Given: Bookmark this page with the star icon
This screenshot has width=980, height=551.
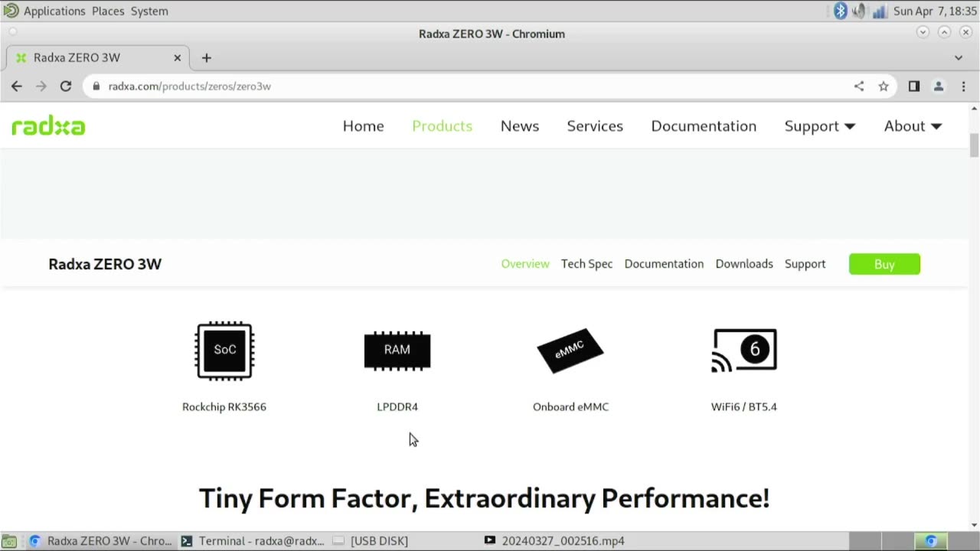Looking at the screenshot, I should [x=884, y=86].
